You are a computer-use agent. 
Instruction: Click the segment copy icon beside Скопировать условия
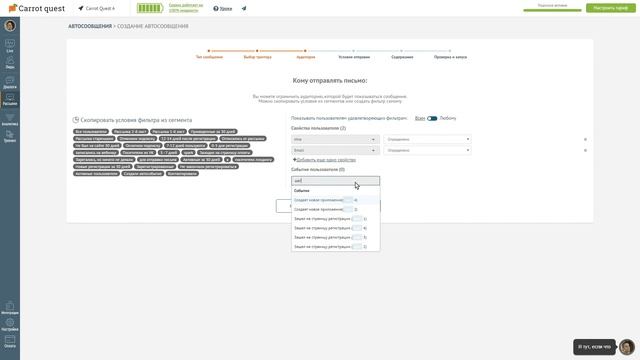tap(76, 120)
